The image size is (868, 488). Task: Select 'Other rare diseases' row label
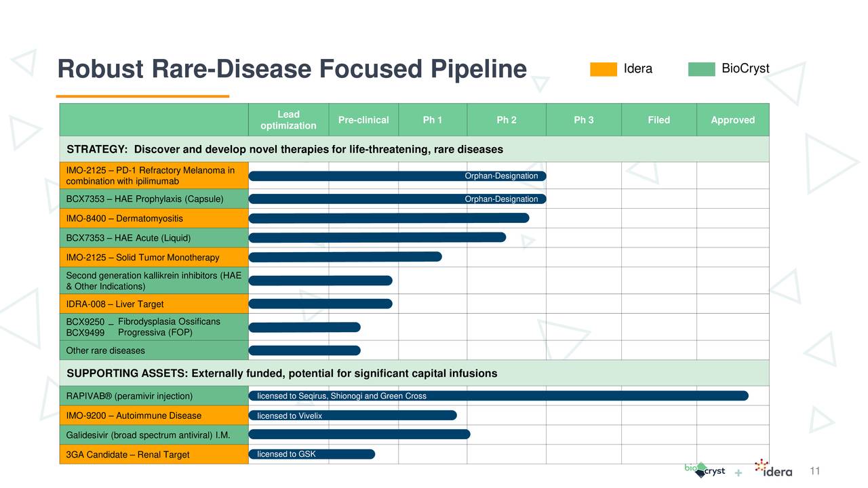[154, 350]
